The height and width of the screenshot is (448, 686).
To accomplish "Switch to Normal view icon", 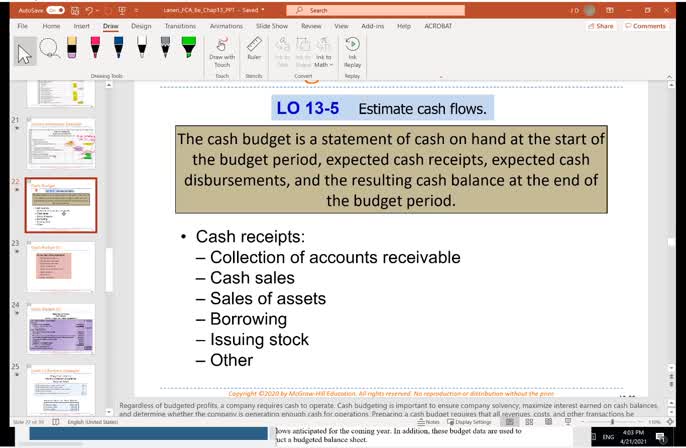I will click(510, 422).
